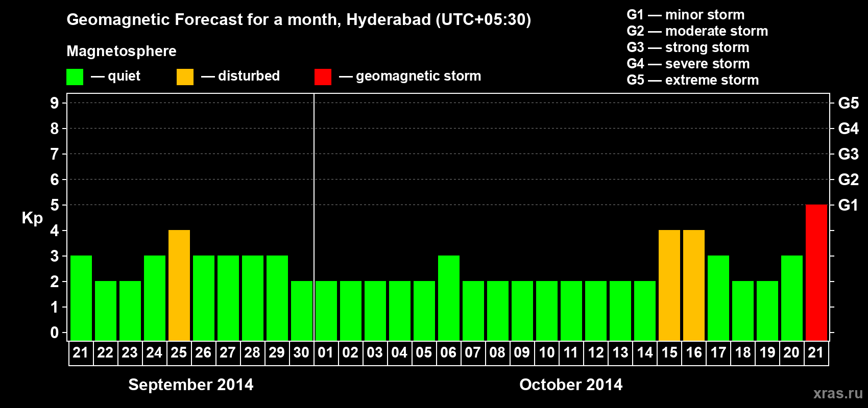
Task: Select the green October 10 bar
Action: tap(546, 311)
